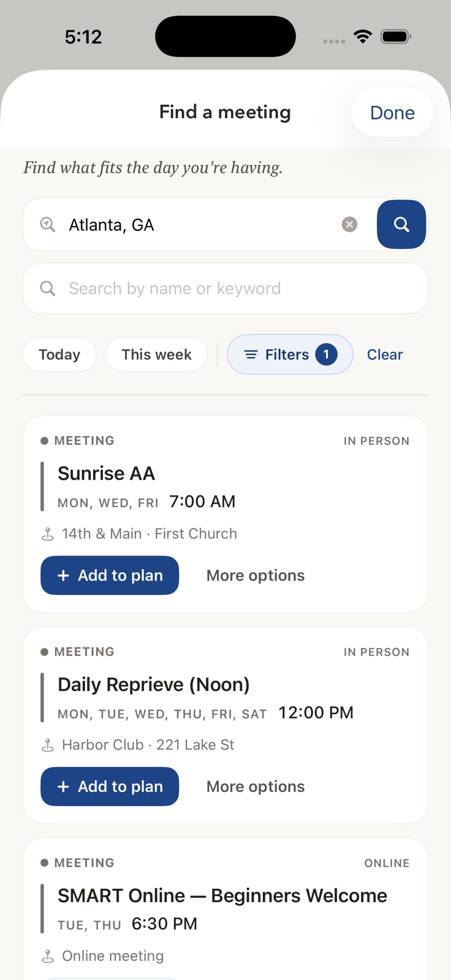451x980 pixels.
Task: Clear all applied filters
Action: (x=385, y=354)
